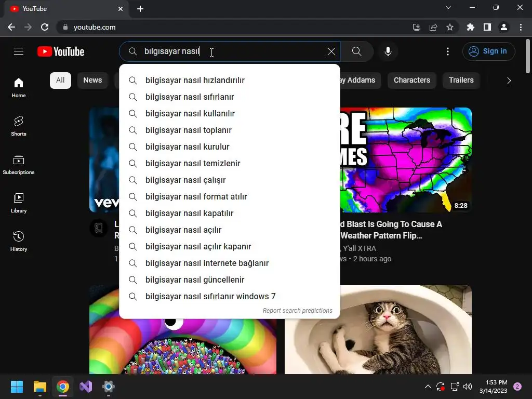The width and height of the screenshot is (532, 399).
Task: Choose suggestion 'bilgisayar nasıl sıfırlanır windows 7'
Action: point(230,297)
